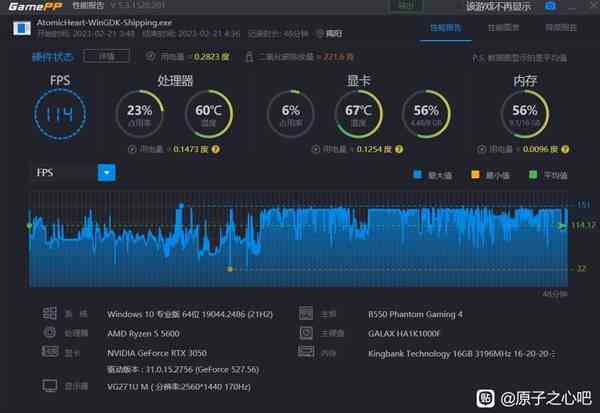The width and height of the screenshot is (600, 413).
Task: Click the green 114.12 average arrow marker
Action: point(562,226)
